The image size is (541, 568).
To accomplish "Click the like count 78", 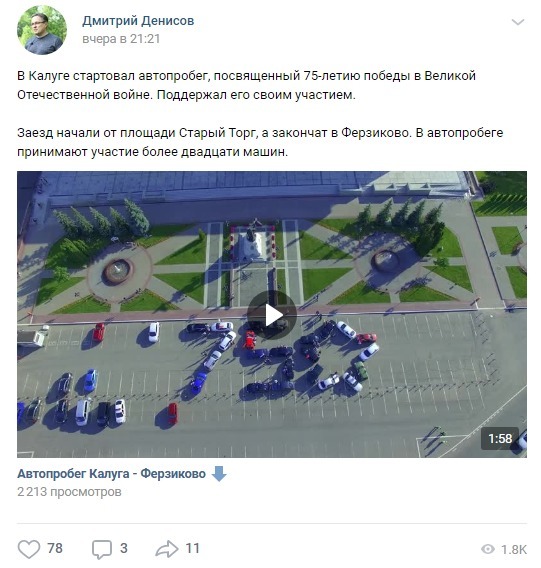I will point(55,548).
